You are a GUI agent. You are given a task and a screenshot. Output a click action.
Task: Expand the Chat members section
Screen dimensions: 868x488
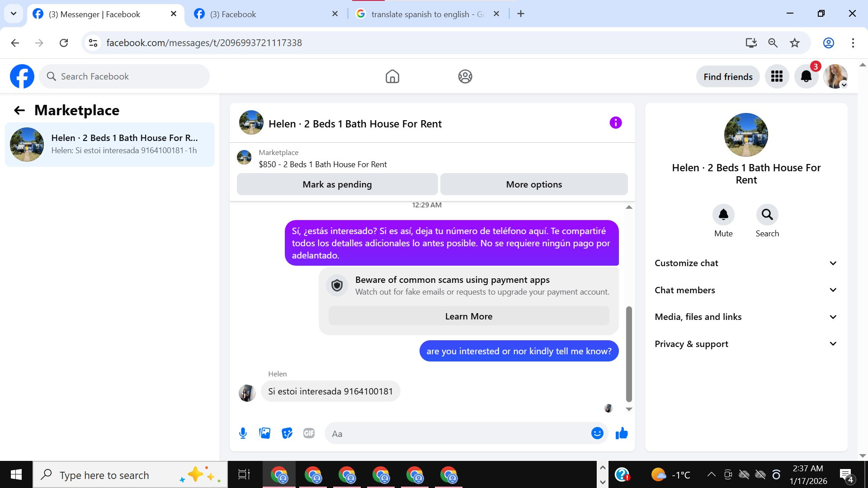tap(746, 290)
